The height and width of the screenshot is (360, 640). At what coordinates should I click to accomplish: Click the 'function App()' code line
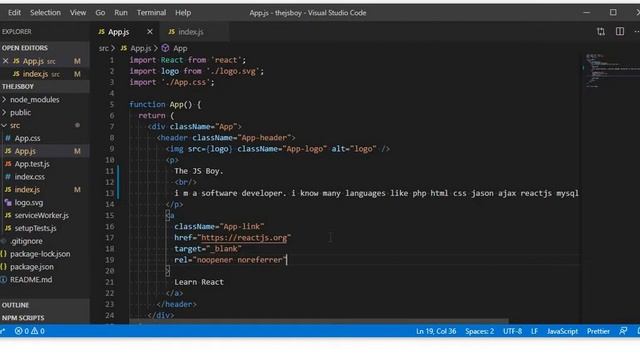pyautogui.click(x=165, y=104)
